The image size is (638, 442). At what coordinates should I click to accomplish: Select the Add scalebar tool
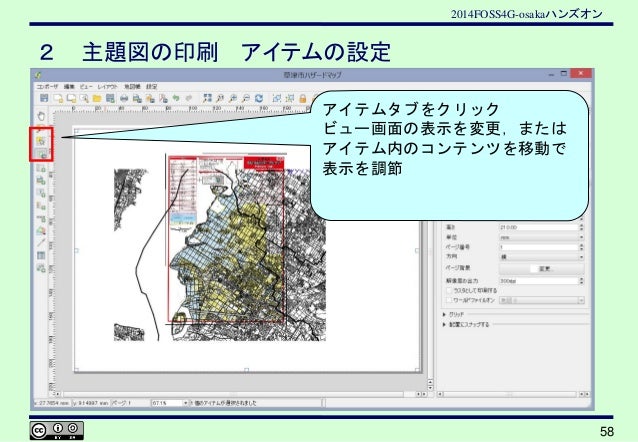(41, 218)
